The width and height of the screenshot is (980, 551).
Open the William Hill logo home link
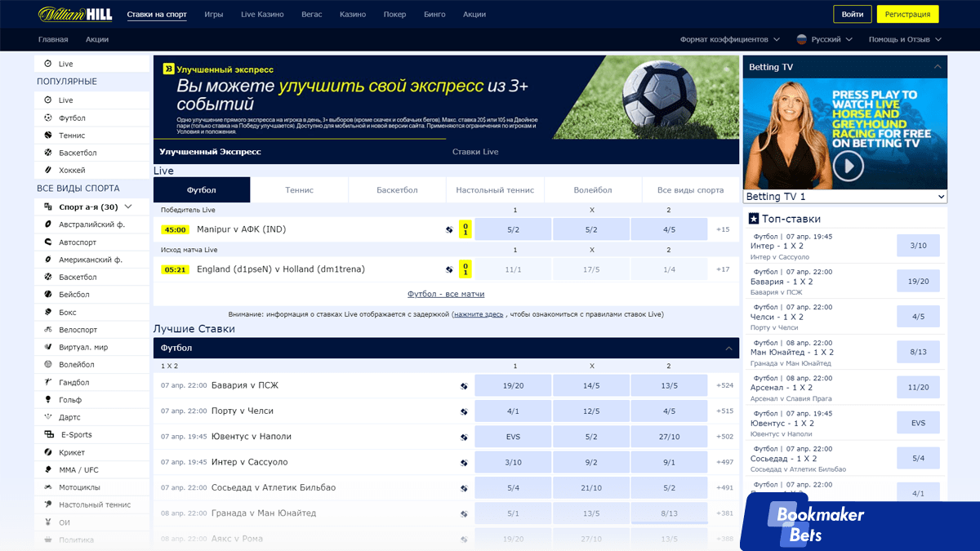point(77,15)
